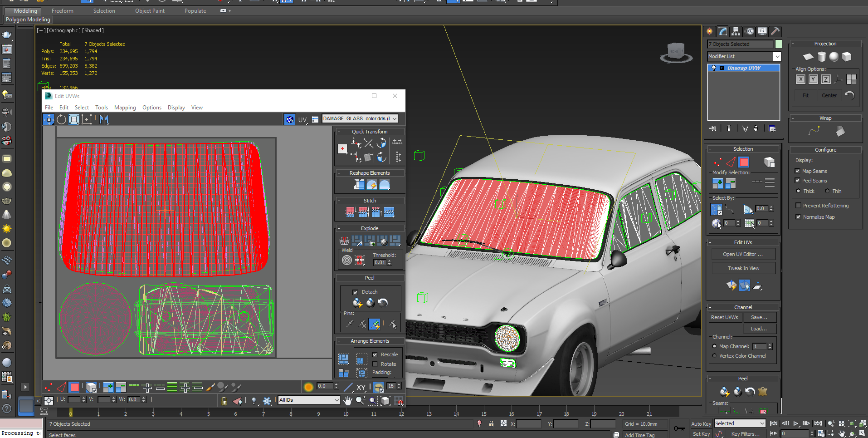Expand the Unwrap UVW modifier sub-objects
This screenshot has width=868, height=438.
722,68
